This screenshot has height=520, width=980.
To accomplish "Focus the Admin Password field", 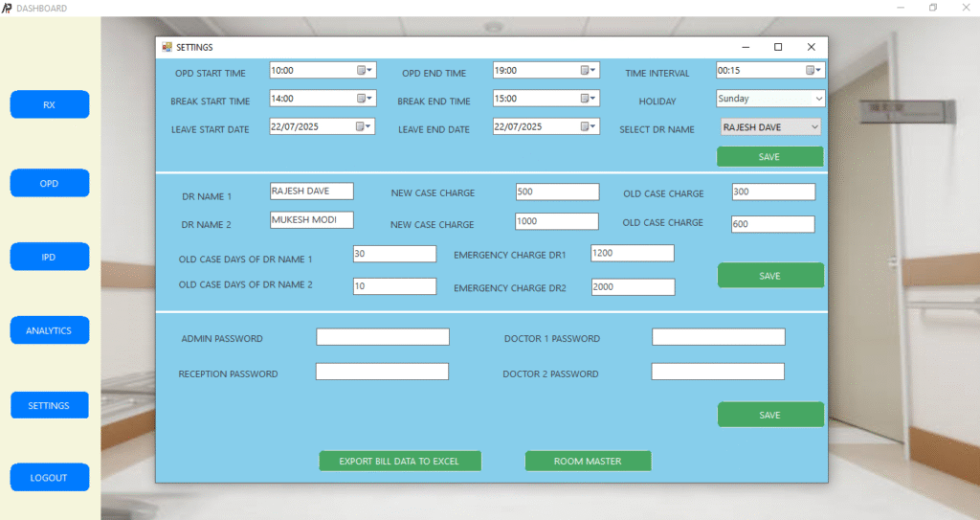I will 382,337.
